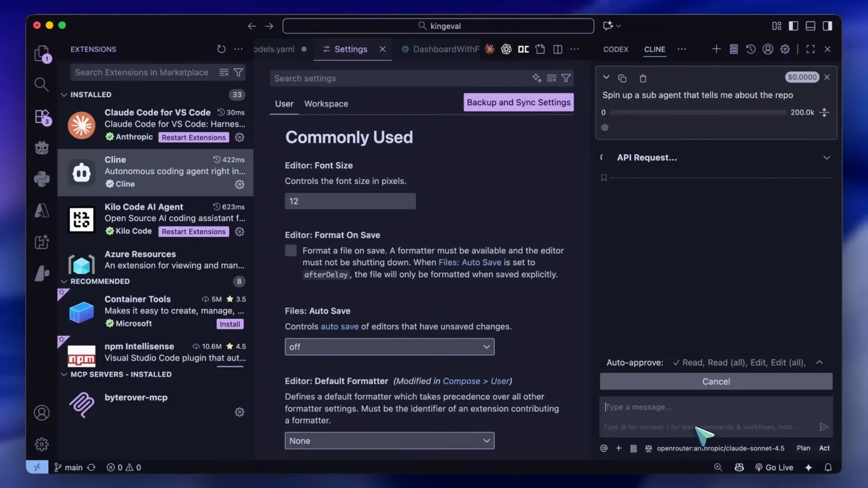Toggle the primary sidebar layout button

coord(793,25)
